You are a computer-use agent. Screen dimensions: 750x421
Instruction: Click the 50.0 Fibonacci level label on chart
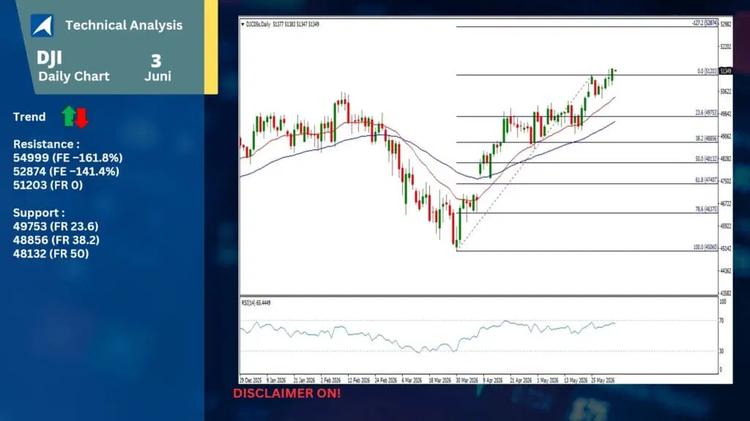point(706,159)
